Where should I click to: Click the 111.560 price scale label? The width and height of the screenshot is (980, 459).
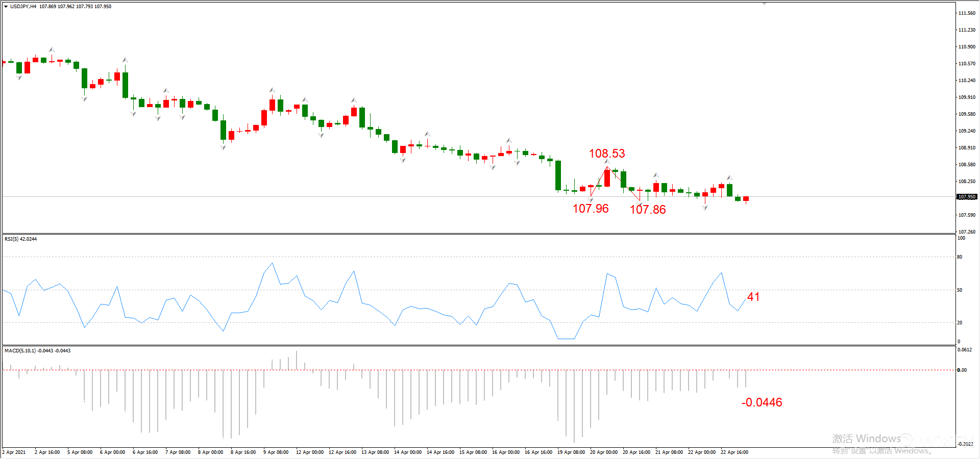point(967,13)
